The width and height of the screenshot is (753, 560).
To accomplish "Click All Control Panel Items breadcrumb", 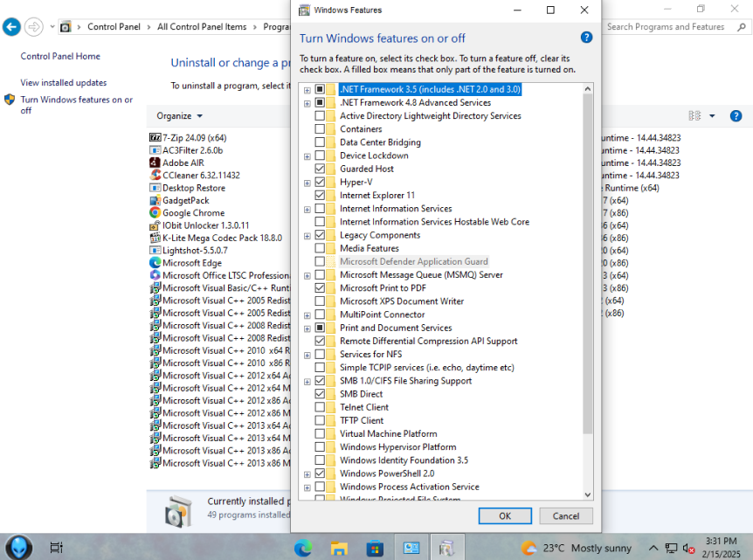I will click(x=202, y=27).
